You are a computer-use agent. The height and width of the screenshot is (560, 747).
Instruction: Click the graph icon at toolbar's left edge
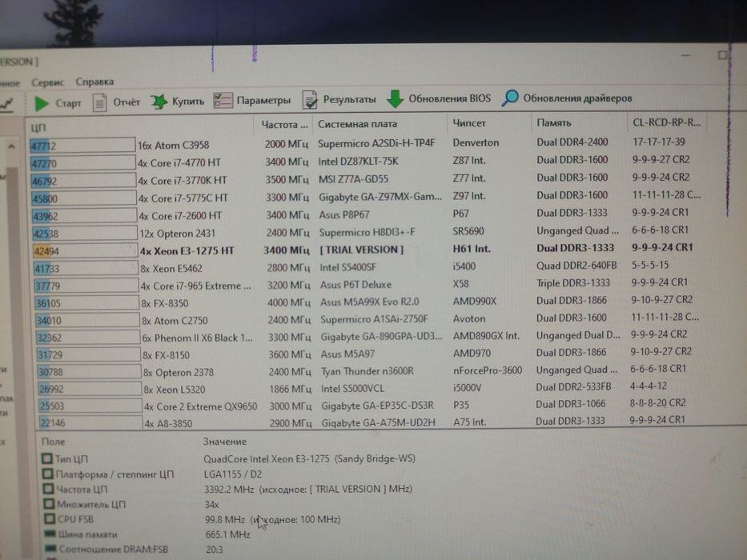tap(6, 104)
